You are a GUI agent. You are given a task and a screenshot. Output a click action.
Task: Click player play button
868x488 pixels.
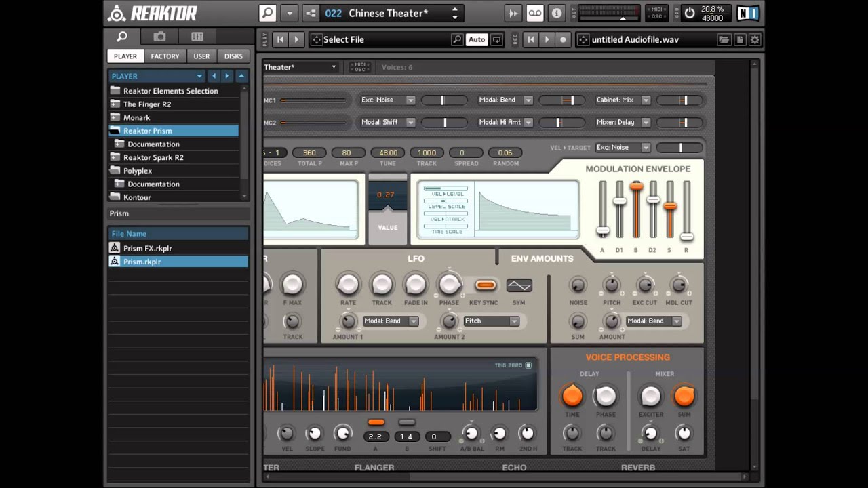296,40
